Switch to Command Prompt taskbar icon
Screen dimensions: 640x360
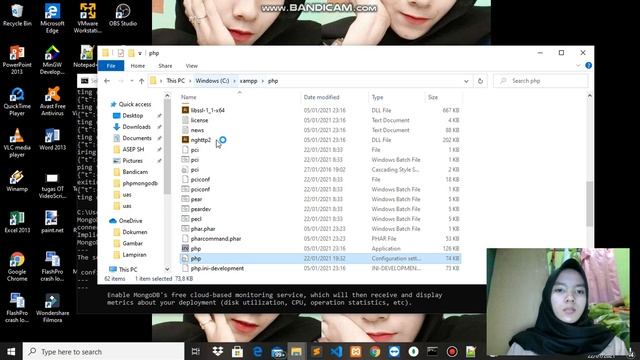tap(432, 351)
